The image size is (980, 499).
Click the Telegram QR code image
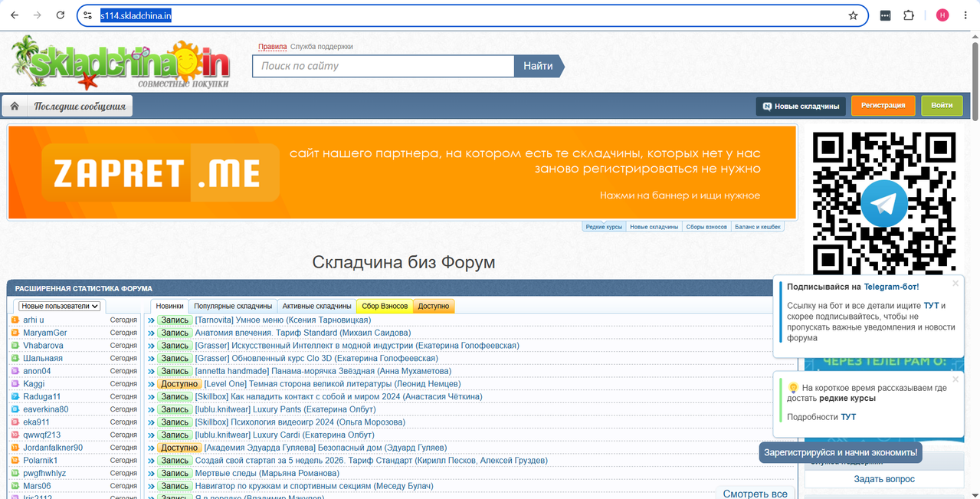[884, 202]
